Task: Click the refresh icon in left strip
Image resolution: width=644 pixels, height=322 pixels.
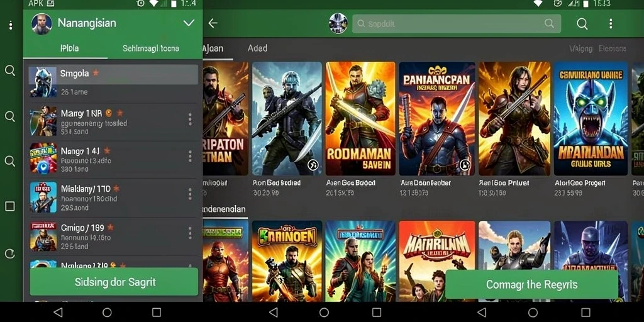Action: click(x=10, y=254)
